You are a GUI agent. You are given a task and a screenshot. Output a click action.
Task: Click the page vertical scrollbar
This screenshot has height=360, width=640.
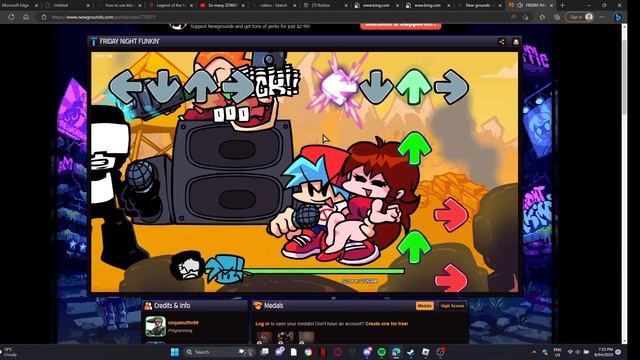(624, 184)
